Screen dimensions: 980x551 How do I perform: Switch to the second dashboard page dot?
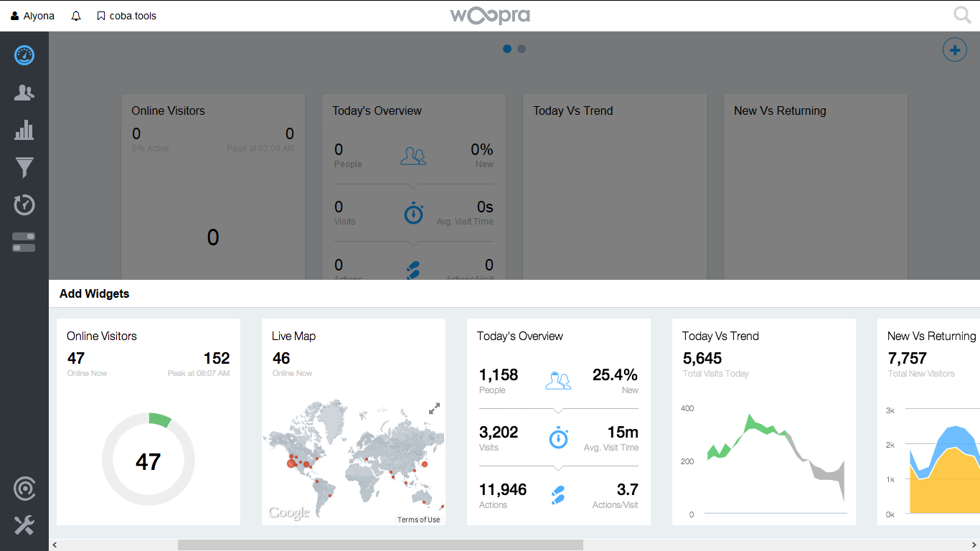[x=522, y=49]
